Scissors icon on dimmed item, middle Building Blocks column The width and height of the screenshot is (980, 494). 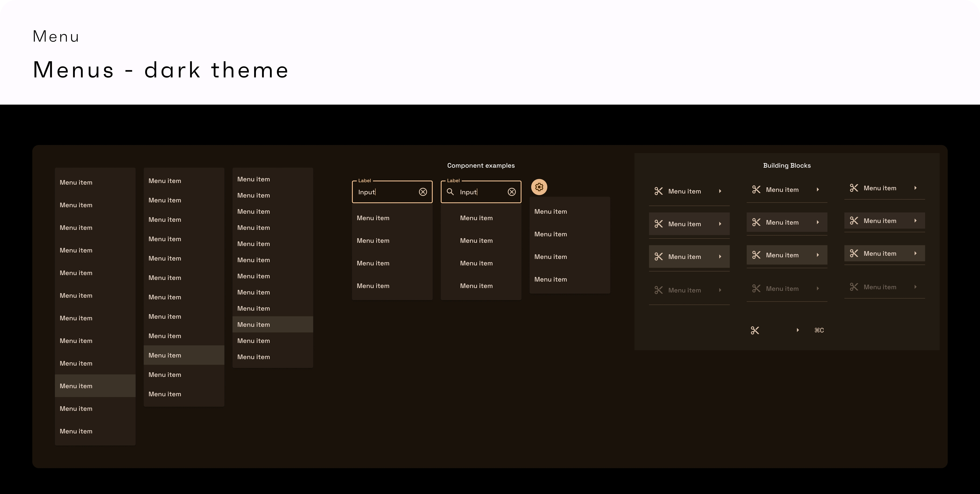pyautogui.click(x=756, y=289)
